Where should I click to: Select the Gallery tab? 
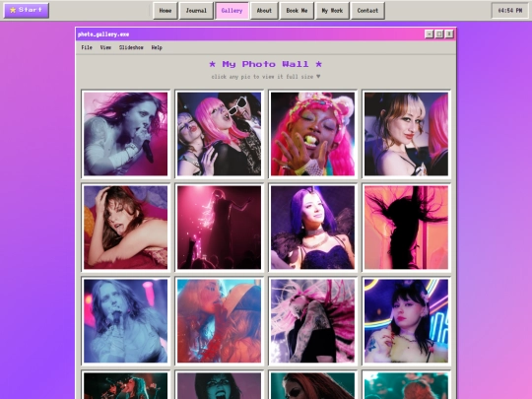click(x=233, y=11)
